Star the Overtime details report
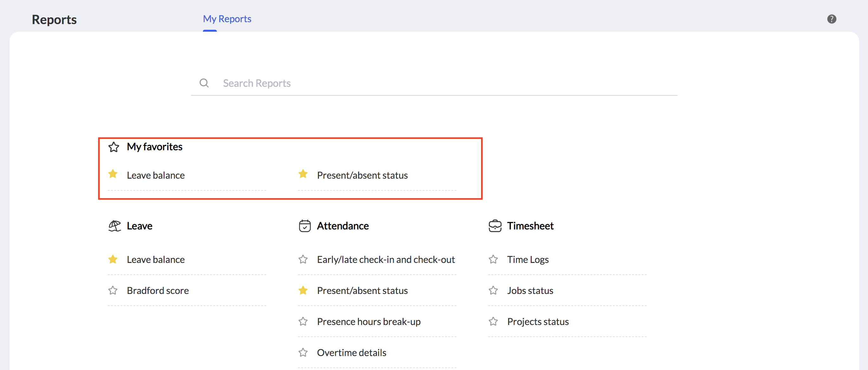Screen dimensions: 868x370 click(303, 352)
